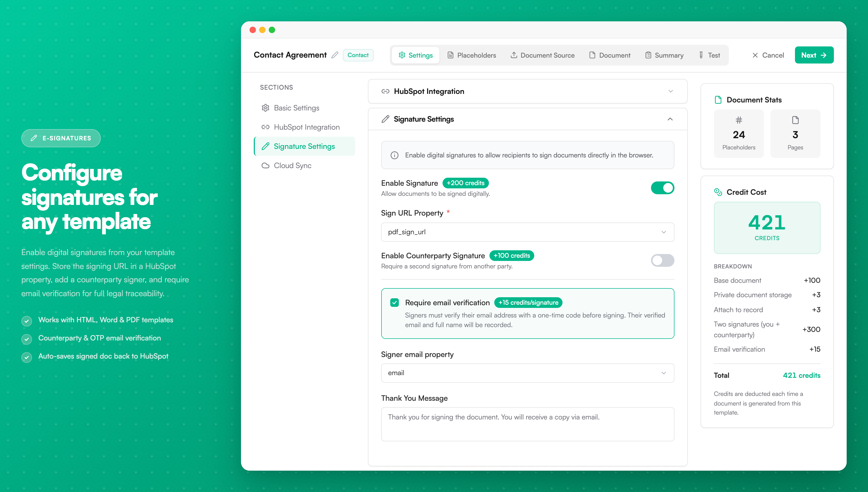Select the Document Source upload icon
The width and height of the screenshot is (868, 492).
[x=514, y=55]
